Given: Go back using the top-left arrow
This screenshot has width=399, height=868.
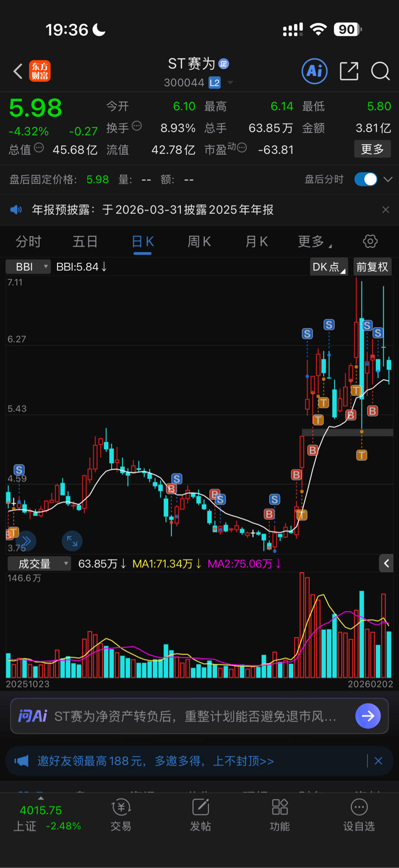Looking at the screenshot, I should point(18,71).
